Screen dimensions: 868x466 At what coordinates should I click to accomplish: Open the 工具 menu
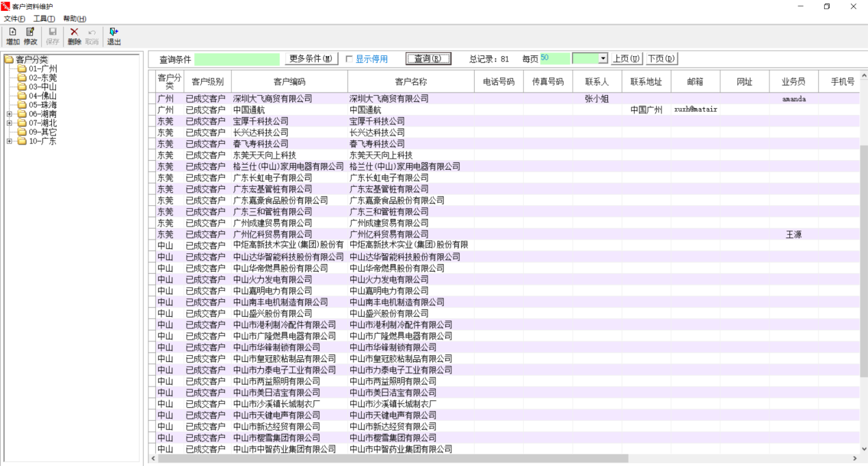point(44,18)
